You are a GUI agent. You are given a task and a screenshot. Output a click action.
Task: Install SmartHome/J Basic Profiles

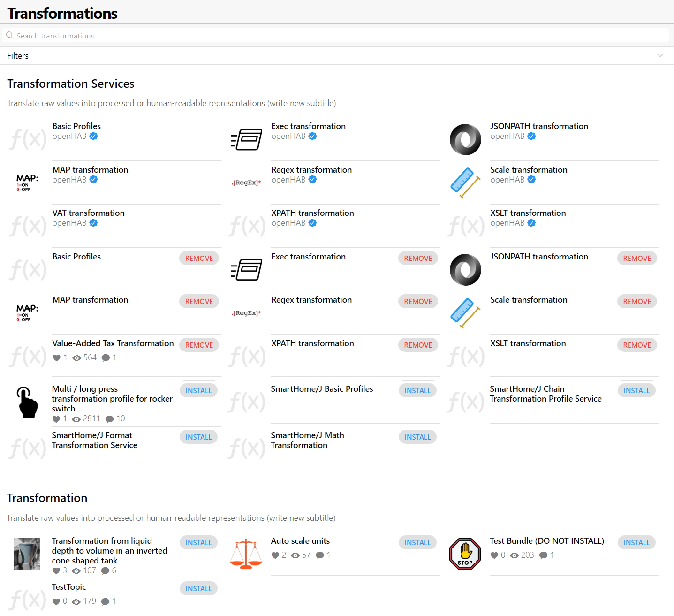coord(417,390)
